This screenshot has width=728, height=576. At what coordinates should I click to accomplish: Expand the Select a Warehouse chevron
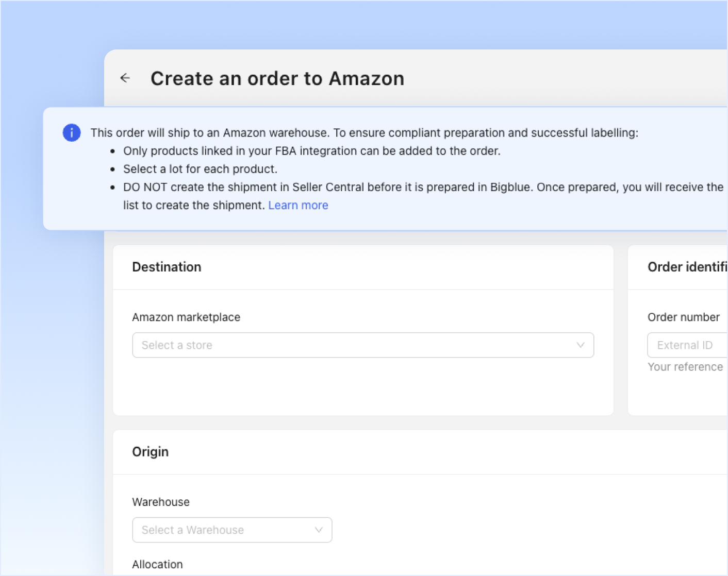[319, 530]
